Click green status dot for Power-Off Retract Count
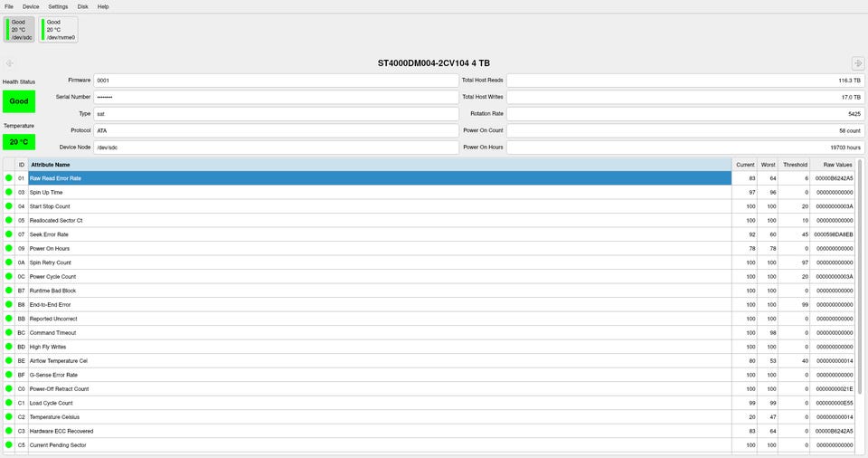This screenshot has height=458, width=868. coord(9,388)
